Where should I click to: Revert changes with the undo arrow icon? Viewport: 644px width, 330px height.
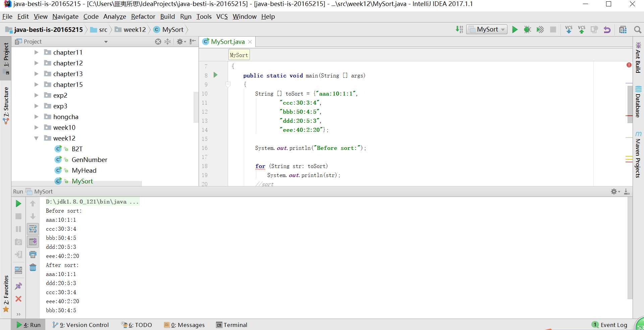tap(607, 30)
